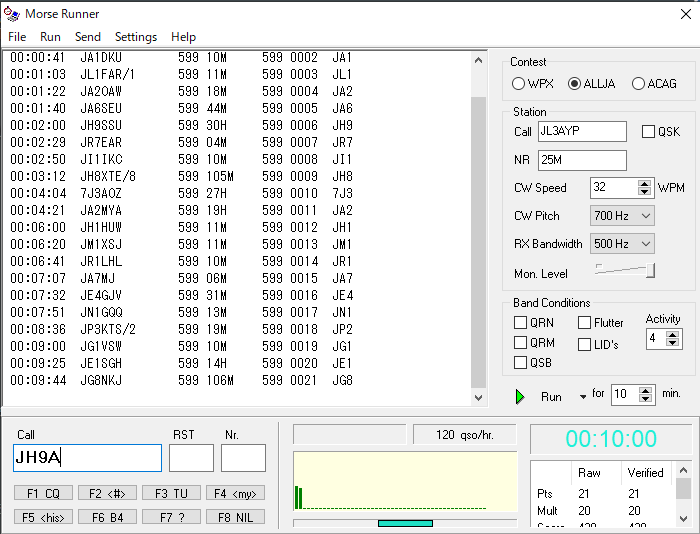
Task: Enable QSB band condition
Action: click(521, 362)
